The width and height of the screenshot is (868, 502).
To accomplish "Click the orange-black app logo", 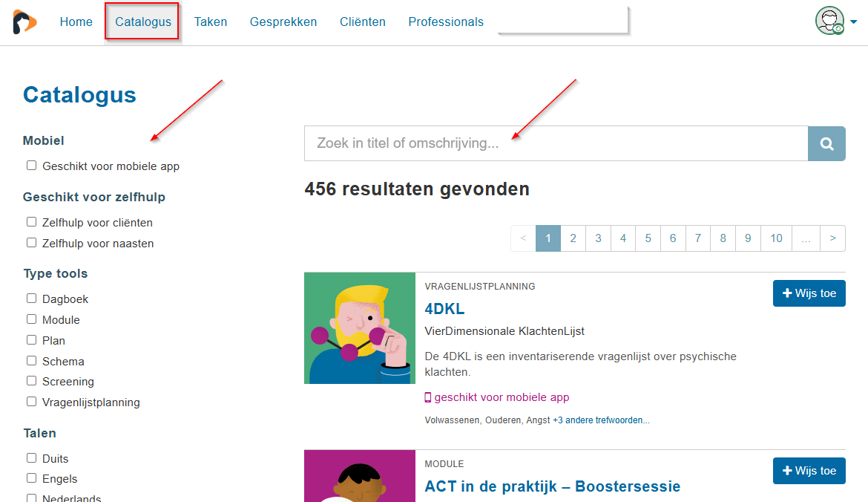I will pyautogui.click(x=25, y=22).
